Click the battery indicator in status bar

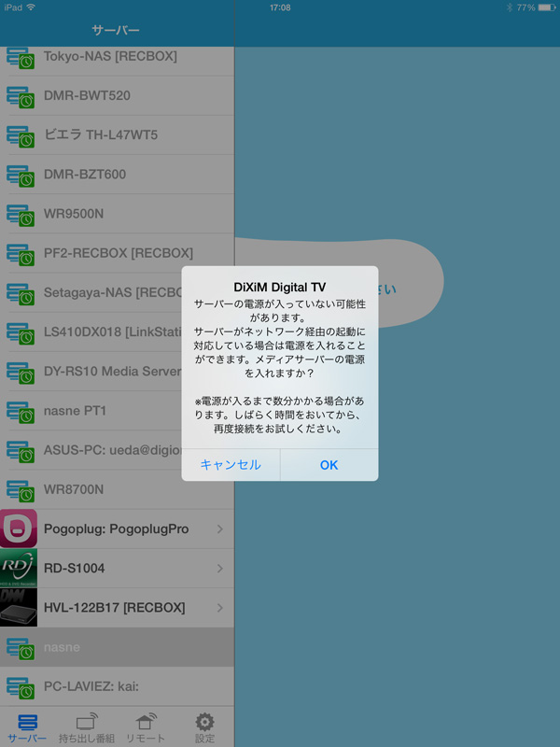(x=547, y=7)
